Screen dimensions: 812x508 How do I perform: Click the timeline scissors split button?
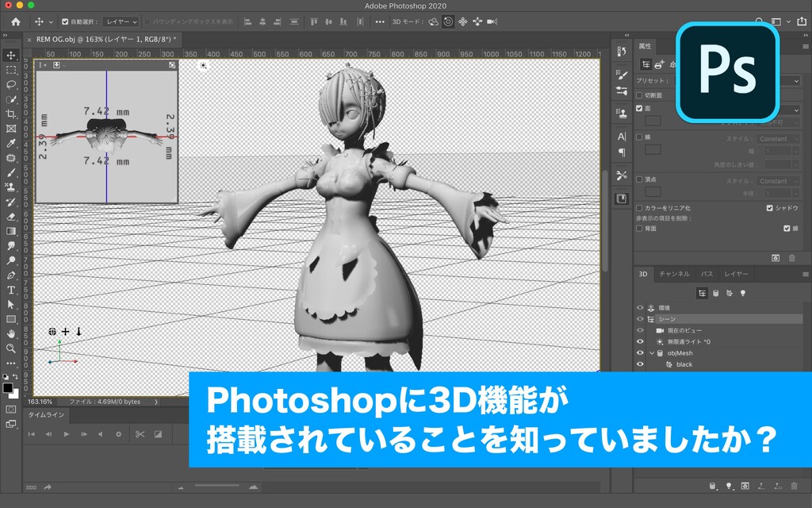(140, 434)
